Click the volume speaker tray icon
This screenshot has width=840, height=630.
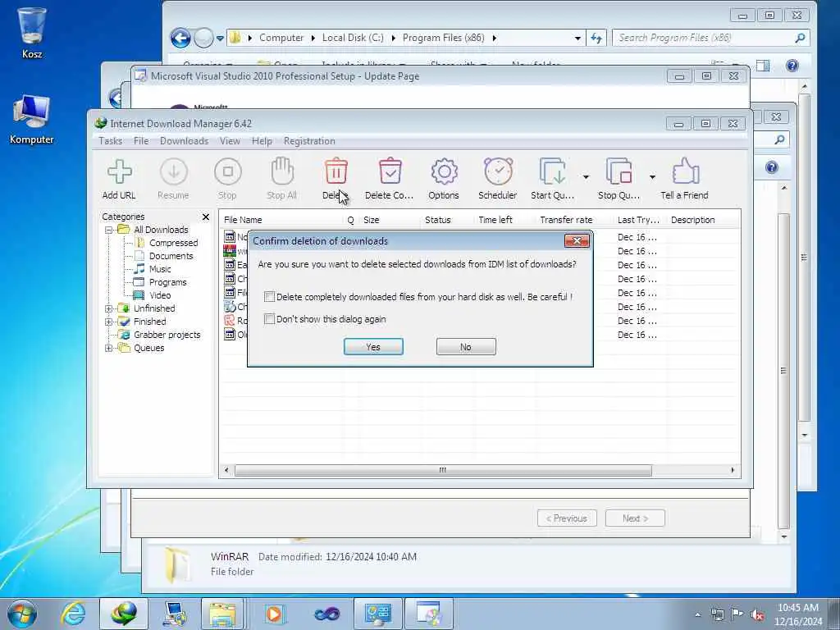(x=757, y=614)
